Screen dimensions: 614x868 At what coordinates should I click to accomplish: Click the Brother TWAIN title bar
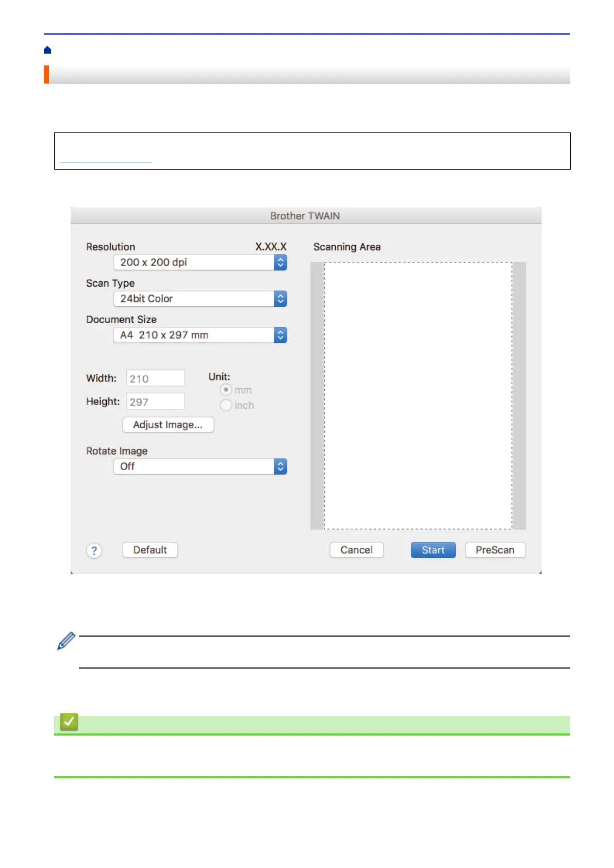click(306, 216)
